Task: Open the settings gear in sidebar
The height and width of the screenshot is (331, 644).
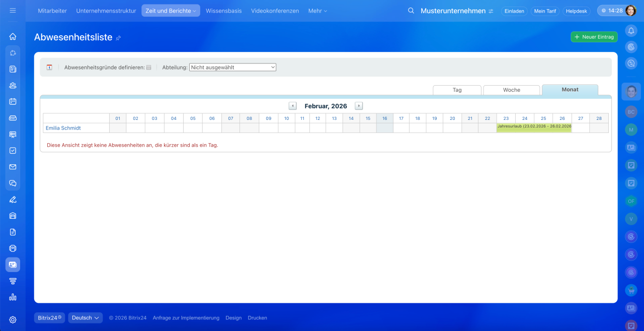Action: (x=13, y=319)
